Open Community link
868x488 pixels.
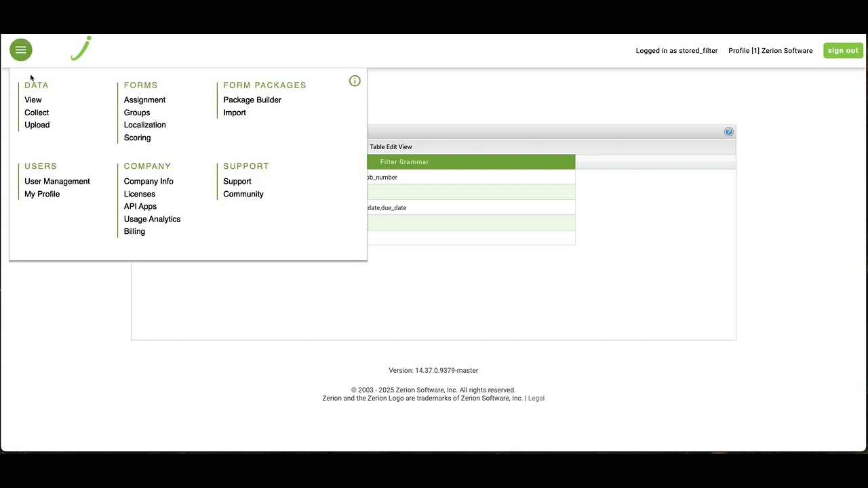(x=243, y=194)
